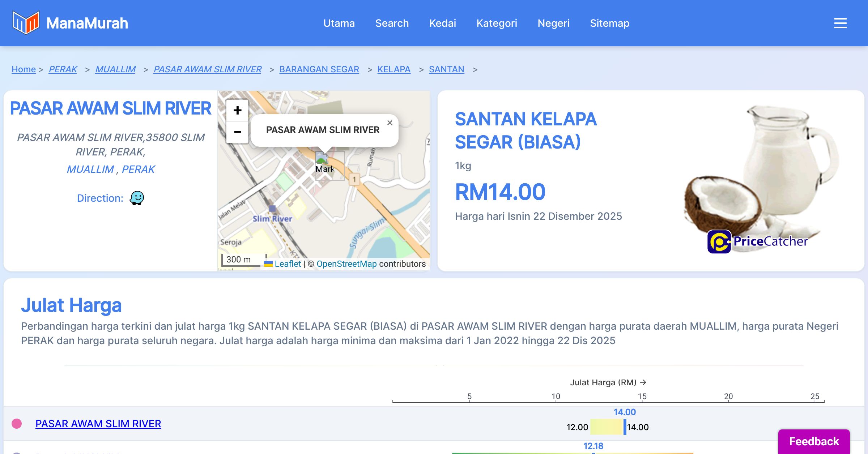Click the PriceCatcher logo
868x454 pixels.
757,241
